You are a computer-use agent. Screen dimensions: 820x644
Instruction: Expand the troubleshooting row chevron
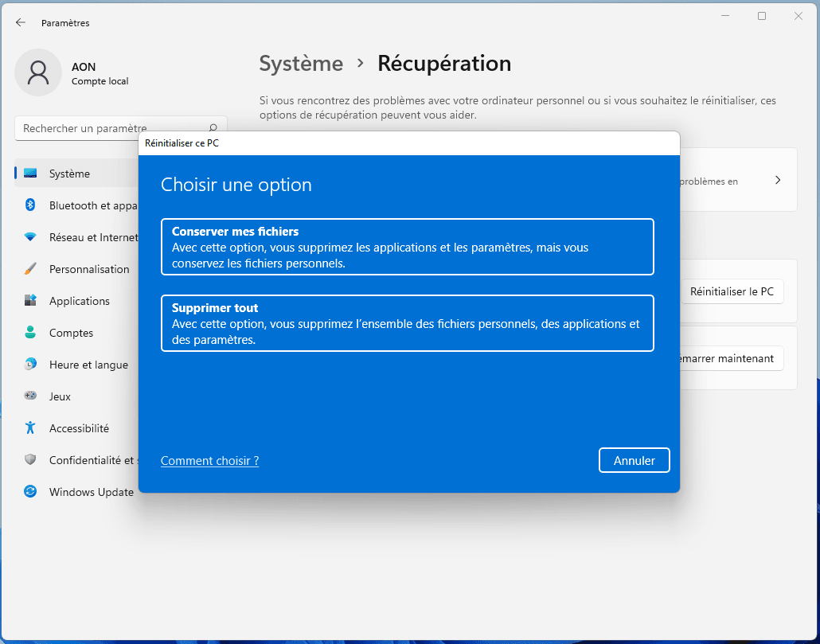coord(778,180)
